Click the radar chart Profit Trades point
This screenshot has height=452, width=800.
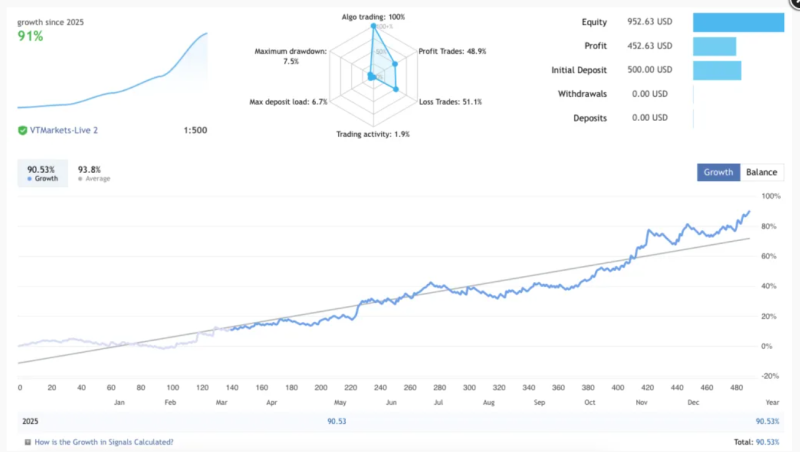pyautogui.click(x=396, y=63)
